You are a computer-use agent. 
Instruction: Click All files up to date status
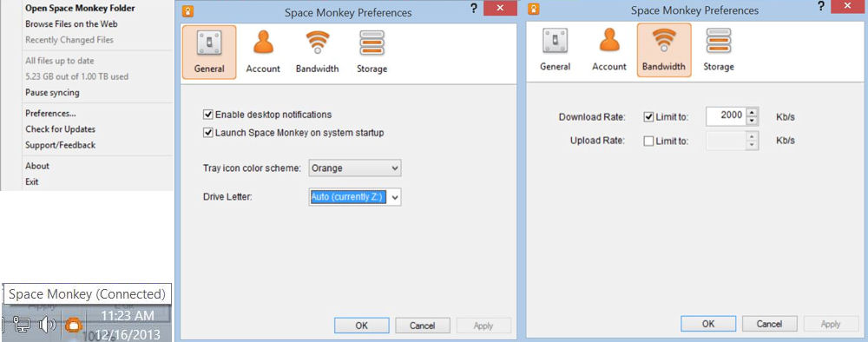[x=60, y=61]
